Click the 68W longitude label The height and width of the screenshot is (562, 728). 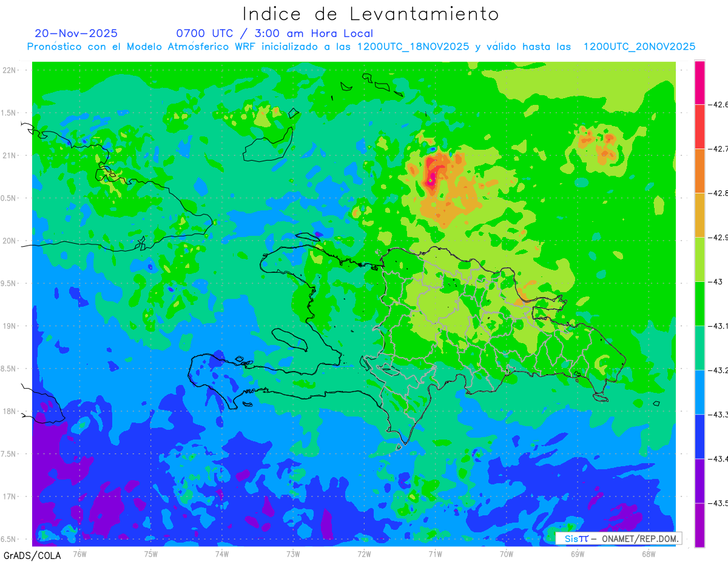[x=649, y=554]
